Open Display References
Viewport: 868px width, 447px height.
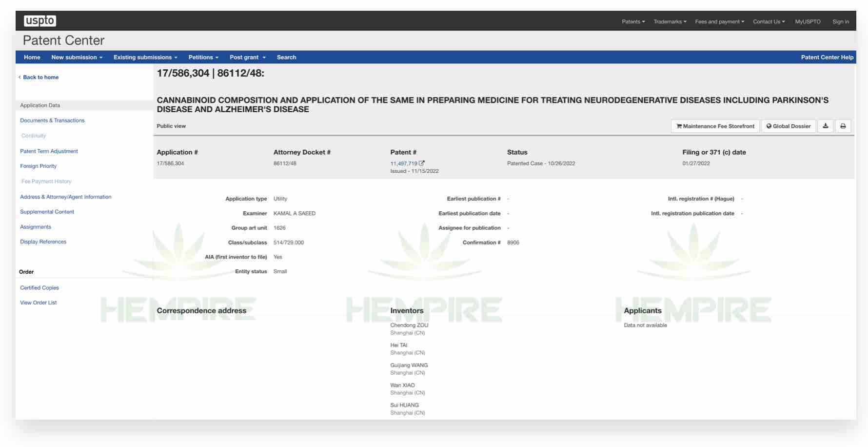point(43,242)
